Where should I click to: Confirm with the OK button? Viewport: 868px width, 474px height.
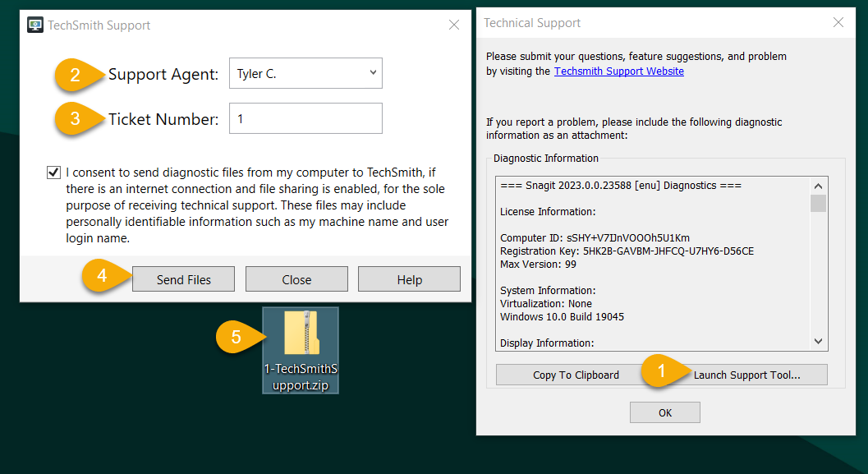point(664,412)
